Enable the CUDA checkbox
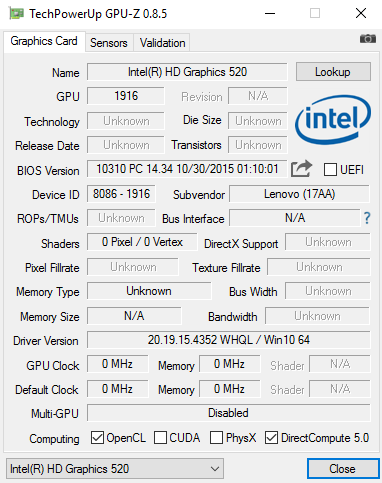Image resolution: width=382 pixels, height=483 pixels. pos(160,438)
